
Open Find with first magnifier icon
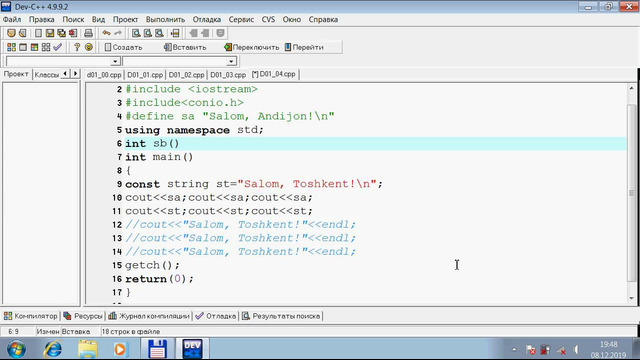[136, 33]
